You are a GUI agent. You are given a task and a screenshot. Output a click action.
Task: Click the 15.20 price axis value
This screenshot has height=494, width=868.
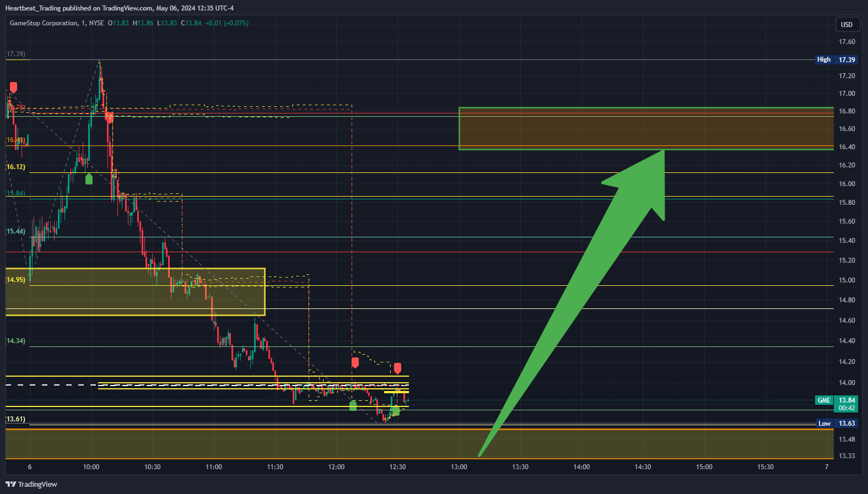tap(847, 260)
